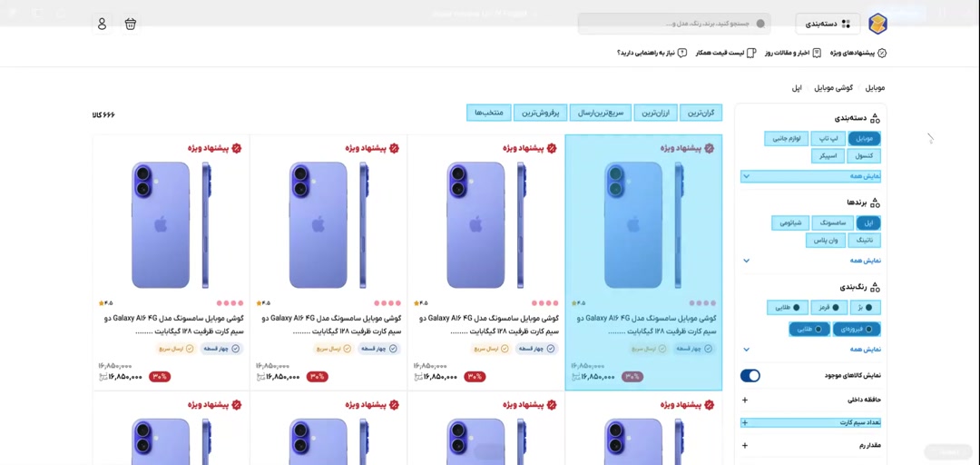Switch to the پرفروش‌ترین sort tab
This screenshot has width=980, height=465.
pyautogui.click(x=541, y=113)
